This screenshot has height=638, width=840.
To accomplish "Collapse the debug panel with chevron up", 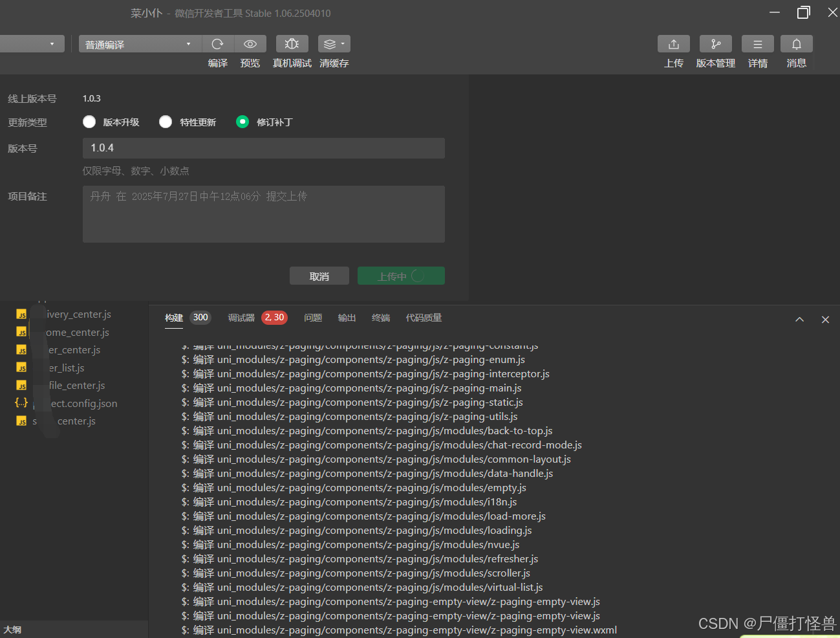I will pos(800,319).
